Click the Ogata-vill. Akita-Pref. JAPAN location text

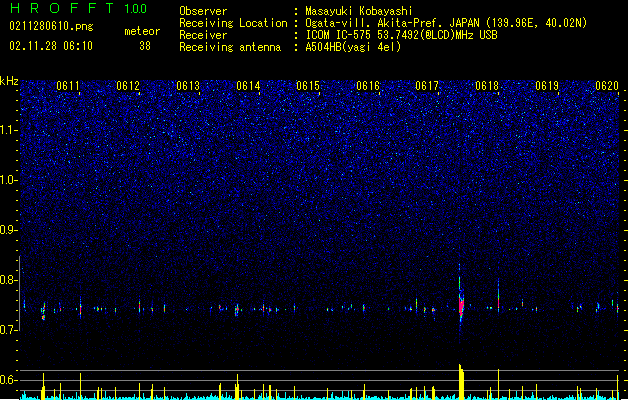(446, 23)
